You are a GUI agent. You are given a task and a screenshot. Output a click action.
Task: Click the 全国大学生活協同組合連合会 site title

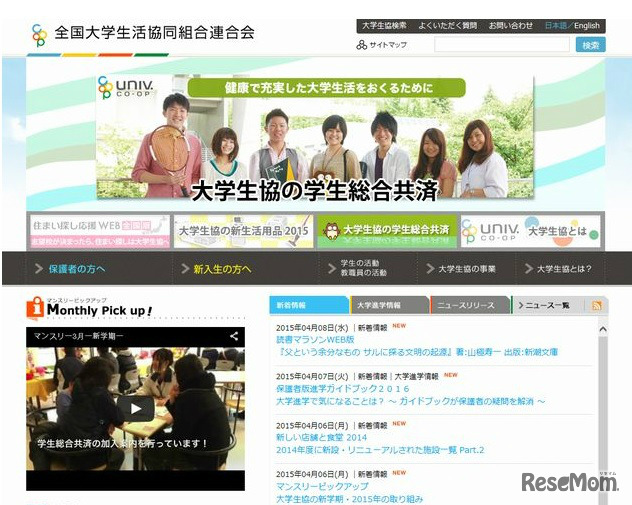(154, 33)
